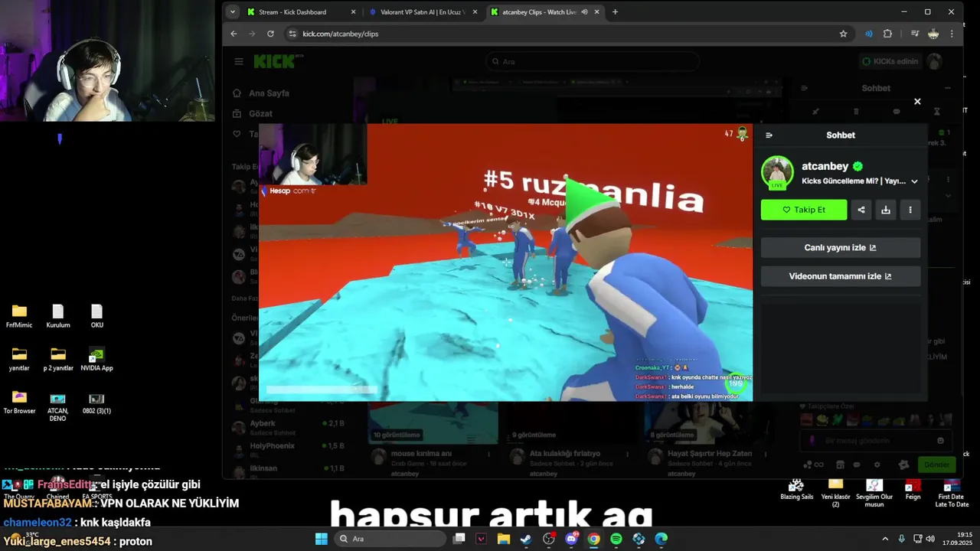Open Chrome profile avatar
980x551 pixels.
click(x=933, y=34)
